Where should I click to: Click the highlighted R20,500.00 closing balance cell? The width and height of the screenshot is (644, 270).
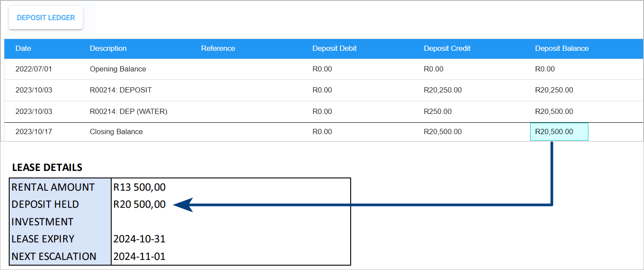click(559, 131)
